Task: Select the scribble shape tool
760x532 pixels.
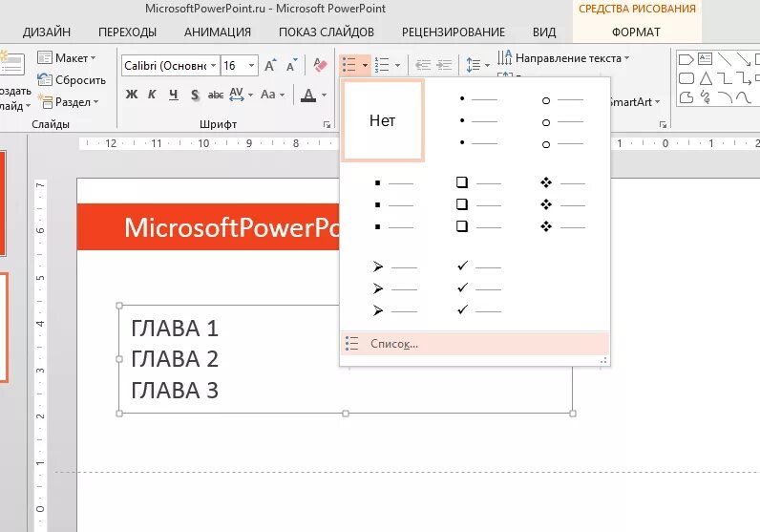Action: (706, 97)
